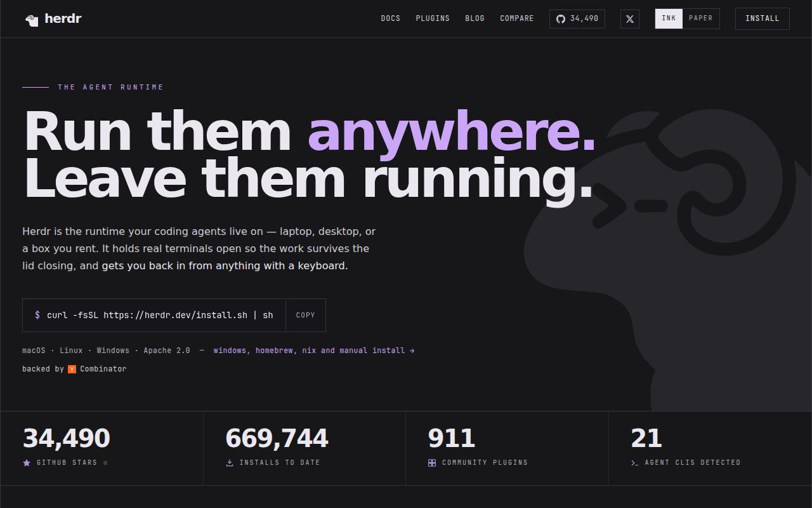Click the 21 agent CLIs number
The image size is (812, 508).
pyautogui.click(x=646, y=439)
